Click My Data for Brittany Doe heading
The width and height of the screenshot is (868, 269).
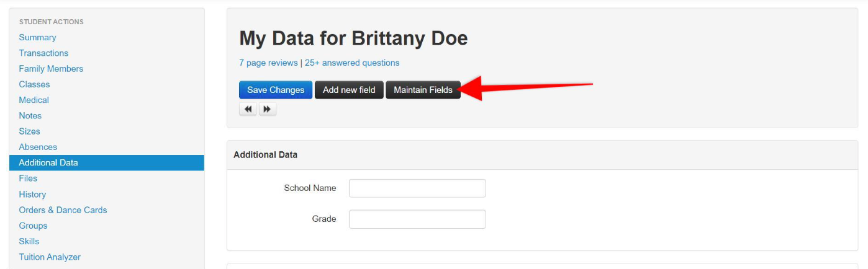pos(353,38)
